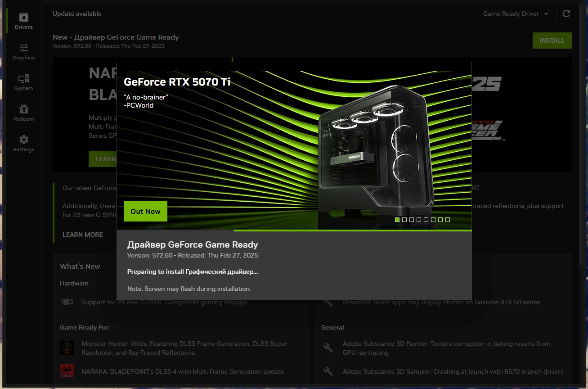The height and width of the screenshot is (389, 588).
Task: Click the green LEARN button on the NARAKA banner
Action: [x=103, y=159]
